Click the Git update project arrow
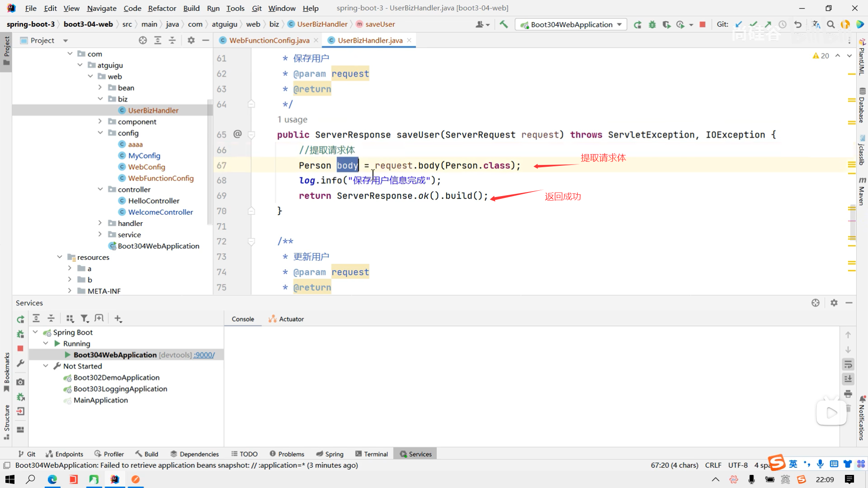This screenshot has height=488, width=868. (738, 24)
